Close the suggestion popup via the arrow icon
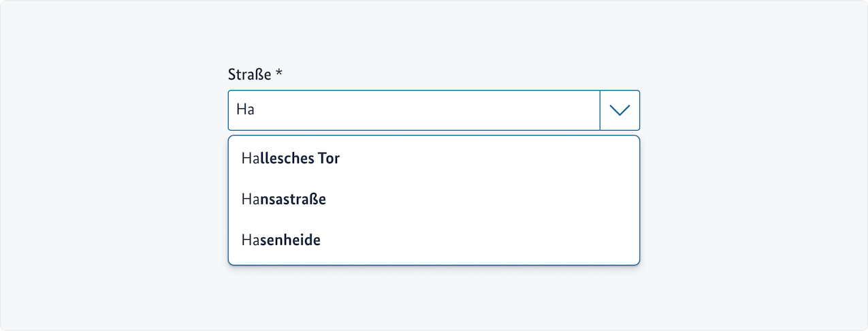Image resolution: width=868 pixels, height=331 pixels. click(620, 110)
